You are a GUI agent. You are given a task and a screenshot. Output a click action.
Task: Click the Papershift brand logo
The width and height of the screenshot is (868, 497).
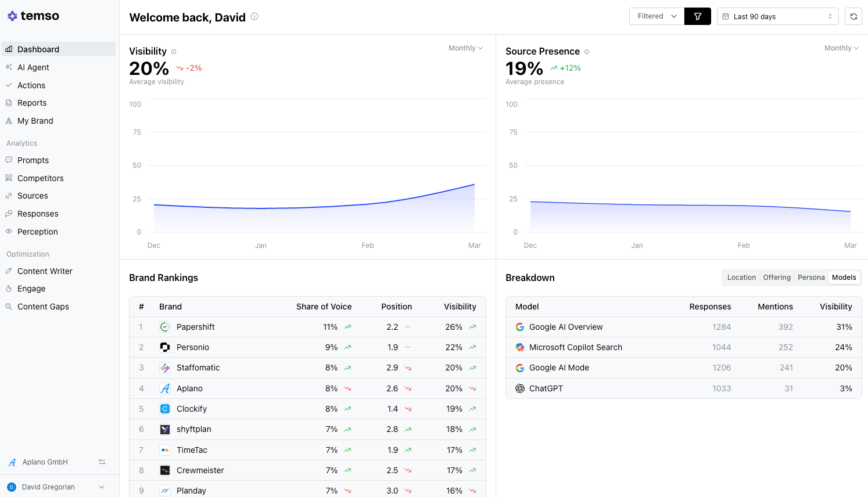point(165,327)
